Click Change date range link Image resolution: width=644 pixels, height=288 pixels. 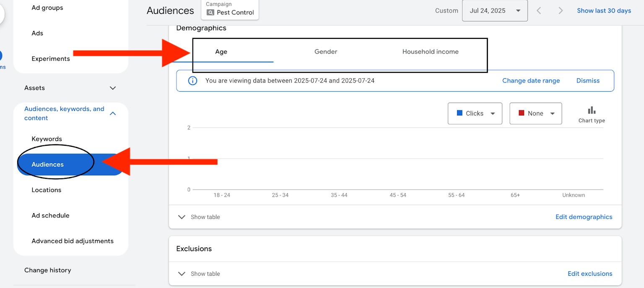point(531,81)
